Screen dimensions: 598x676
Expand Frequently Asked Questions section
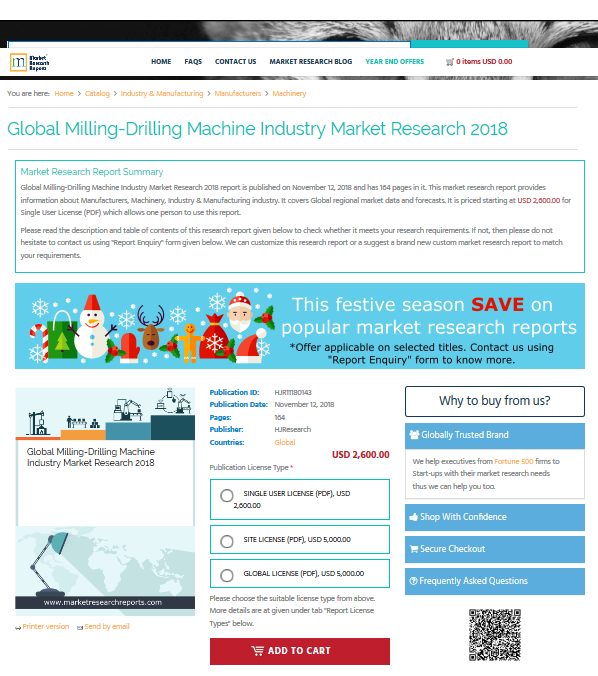click(495, 581)
